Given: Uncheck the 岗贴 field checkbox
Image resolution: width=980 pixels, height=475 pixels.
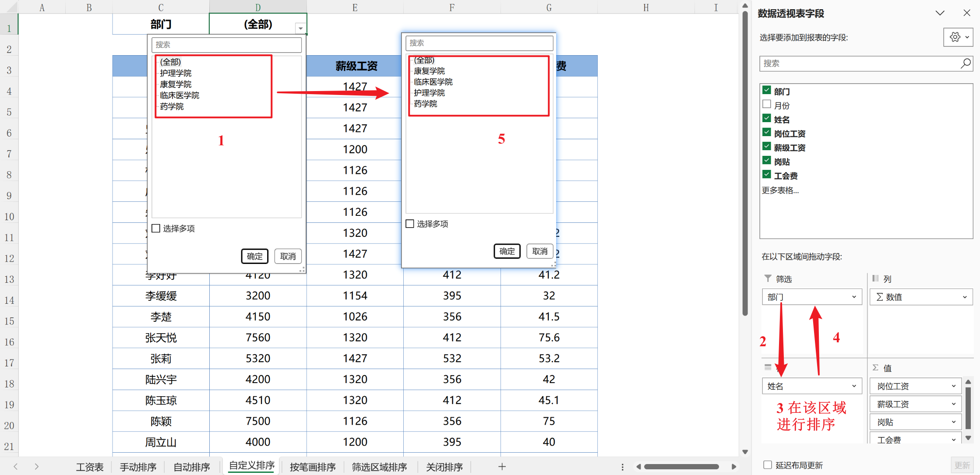Looking at the screenshot, I should [x=767, y=161].
